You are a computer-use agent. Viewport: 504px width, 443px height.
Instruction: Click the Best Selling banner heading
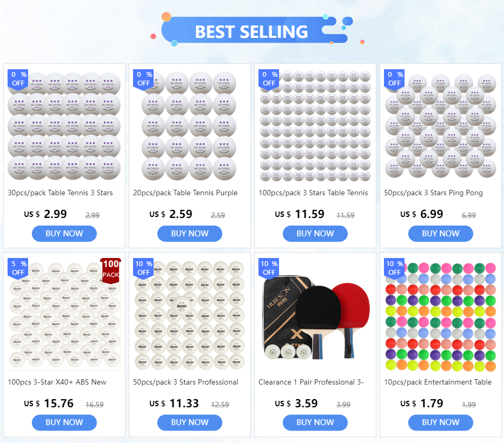pyautogui.click(x=251, y=31)
